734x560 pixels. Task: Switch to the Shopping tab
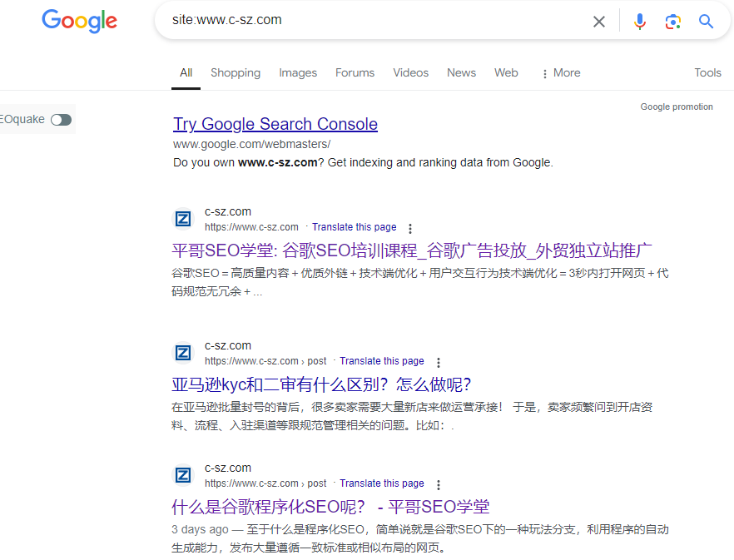[x=236, y=73]
